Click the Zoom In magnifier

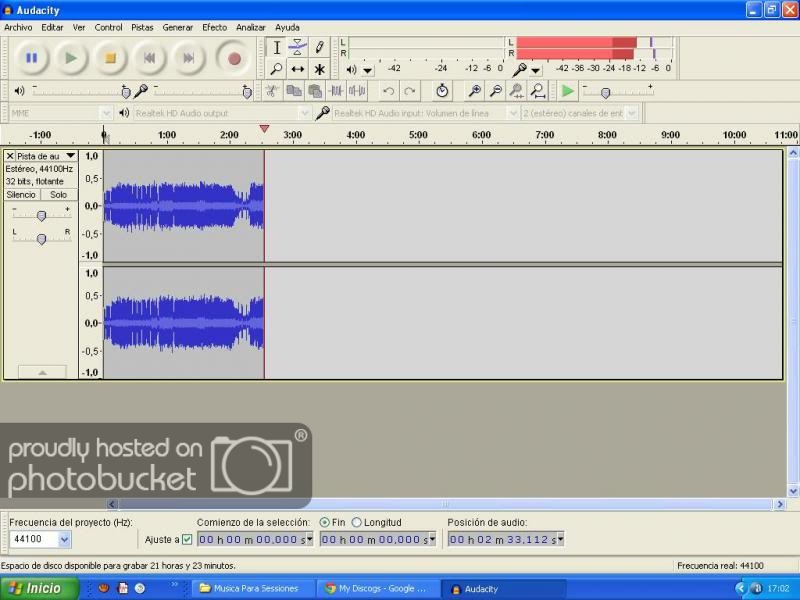475,91
